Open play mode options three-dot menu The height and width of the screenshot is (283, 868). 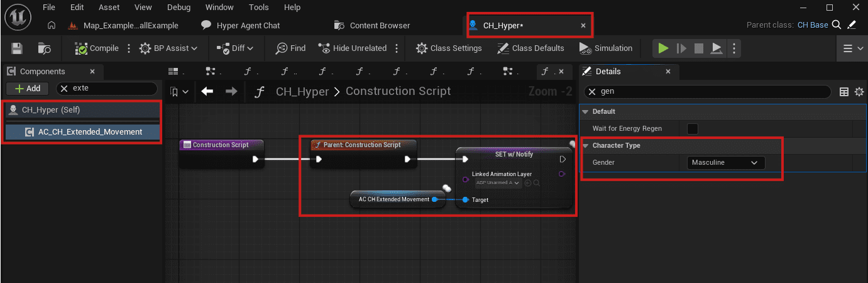point(734,48)
